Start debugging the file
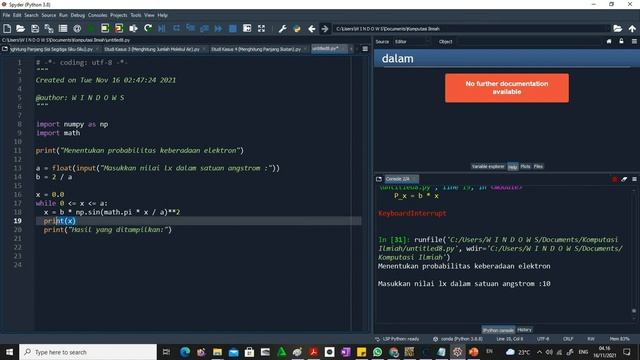640x360 pixels. [x=162, y=29]
